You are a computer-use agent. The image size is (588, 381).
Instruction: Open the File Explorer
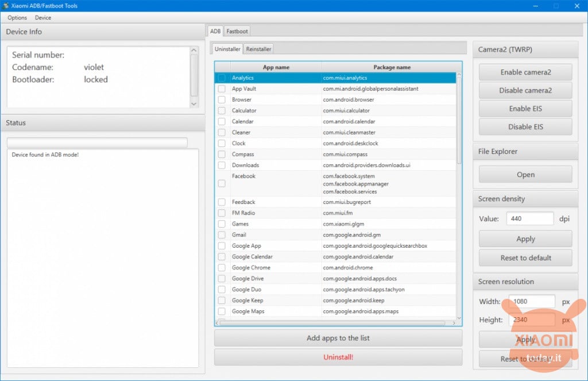[x=525, y=175]
